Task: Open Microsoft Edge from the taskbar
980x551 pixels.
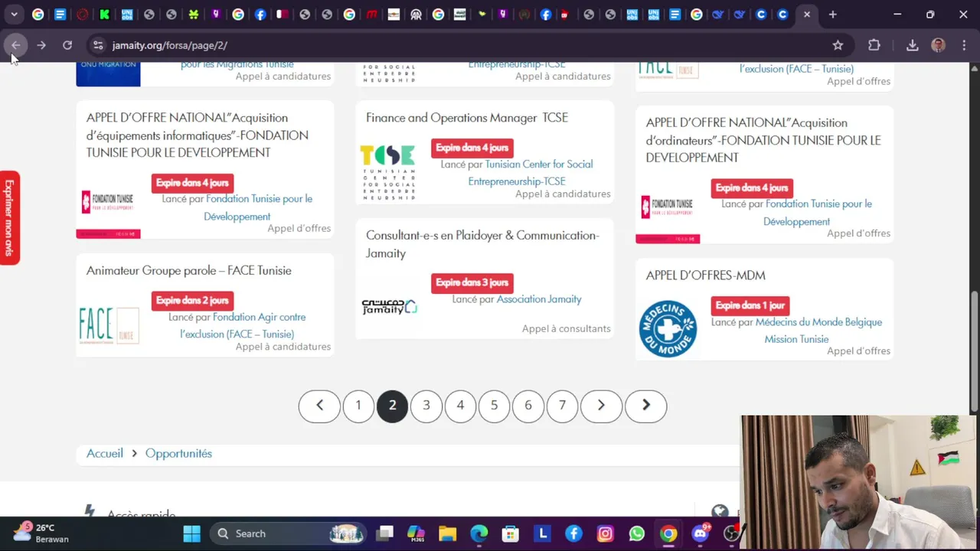Action: (x=479, y=533)
